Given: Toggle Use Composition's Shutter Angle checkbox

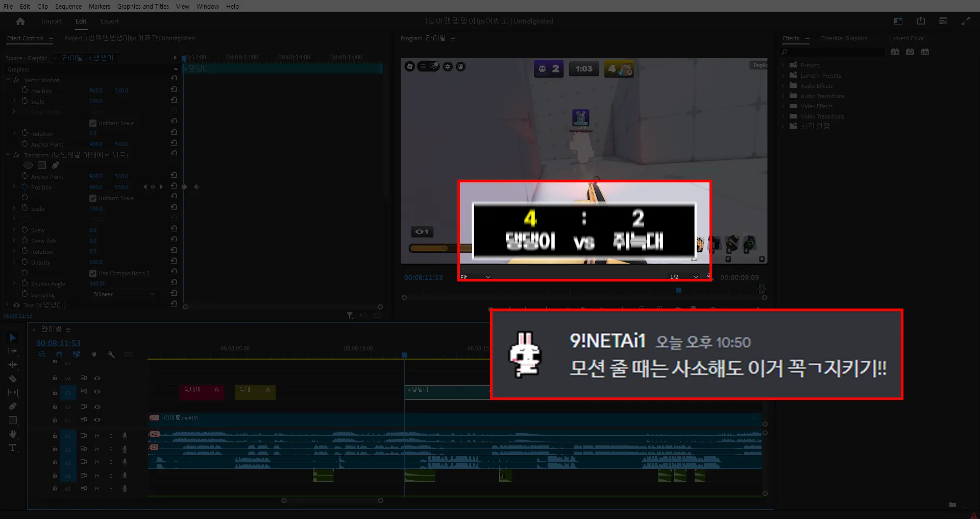Looking at the screenshot, I should (93, 273).
